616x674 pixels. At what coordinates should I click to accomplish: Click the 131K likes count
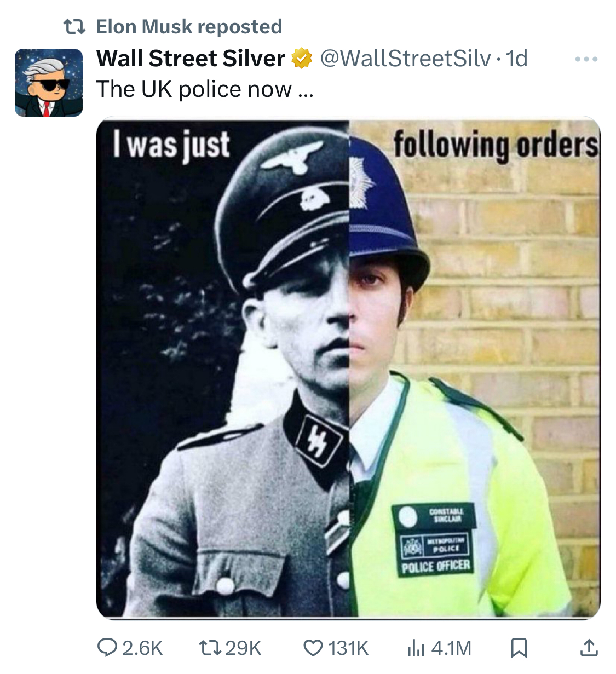(348, 648)
